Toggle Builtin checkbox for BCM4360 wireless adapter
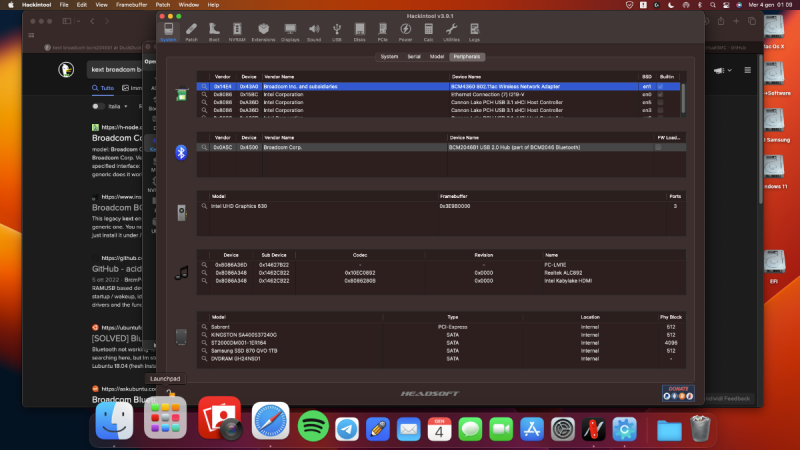 coord(660,87)
